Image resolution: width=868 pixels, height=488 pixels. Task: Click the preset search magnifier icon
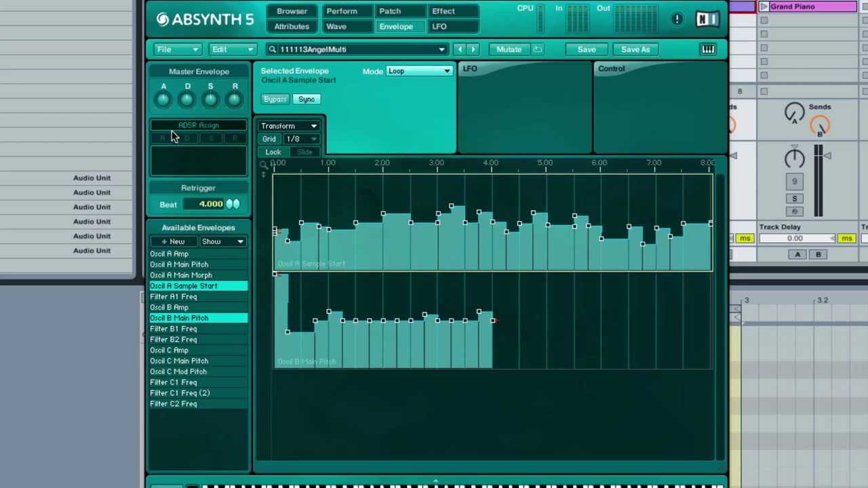point(272,49)
